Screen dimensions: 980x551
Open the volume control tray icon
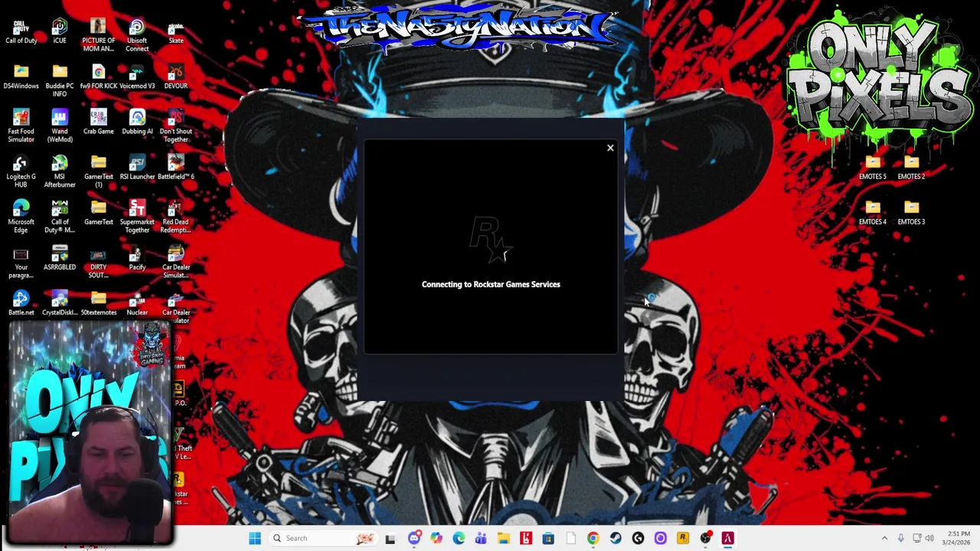pyautogui.click(x=929, y=538)
